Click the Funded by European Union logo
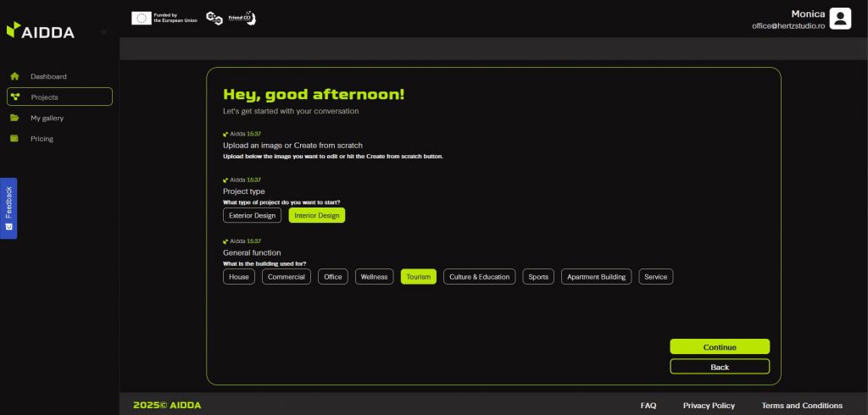 [164, 18]
